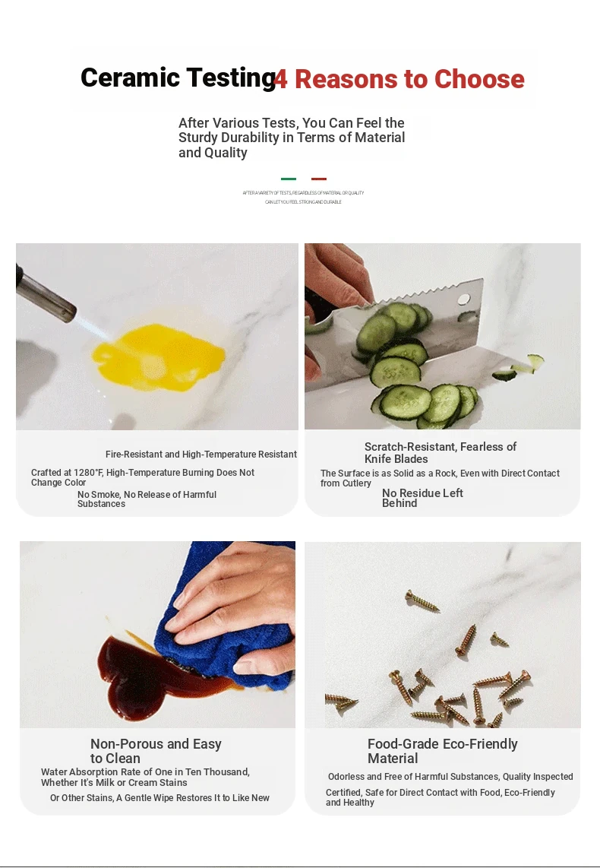Click 'Scratch-Resistant, Fearless of Knife Blades' heading
Screen dimensions: 600x868
(441, 452)
